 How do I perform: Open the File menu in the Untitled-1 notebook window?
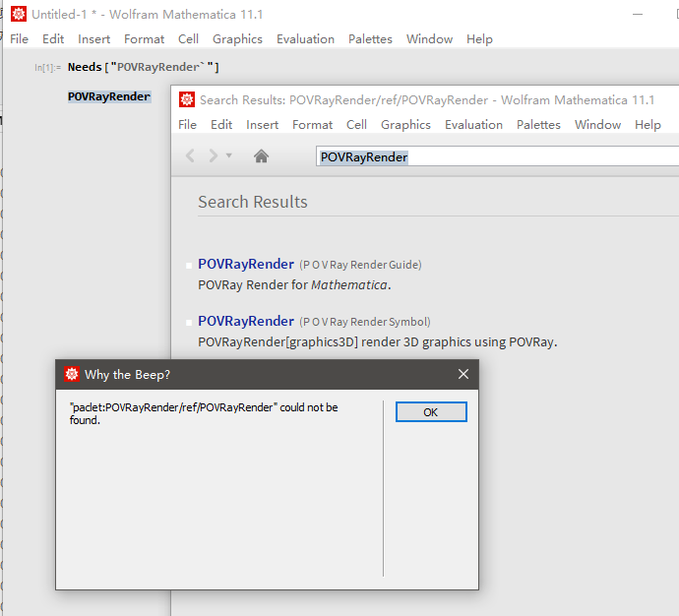pyautogui.click(x=20, y=39)
